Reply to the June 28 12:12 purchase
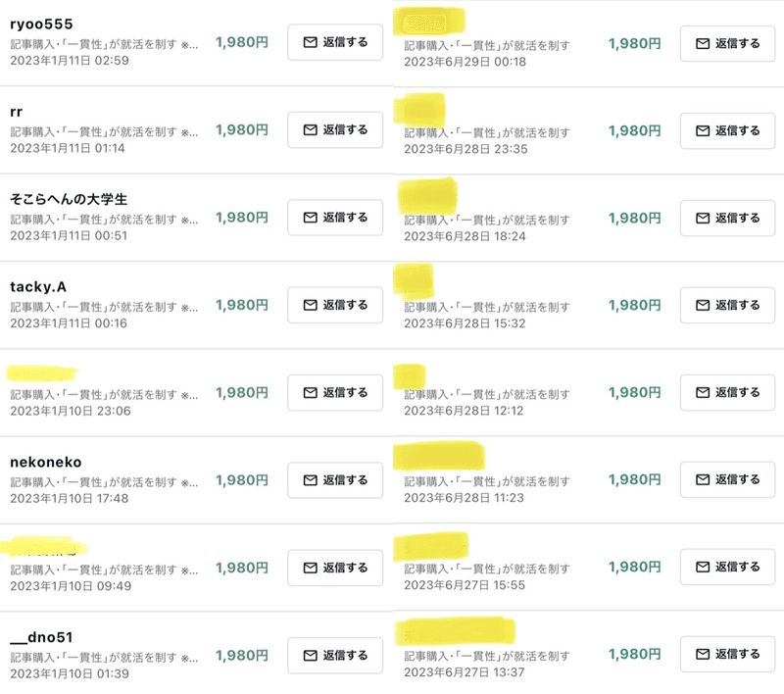The height and width of the screenshot is (694, 784). 727,392
